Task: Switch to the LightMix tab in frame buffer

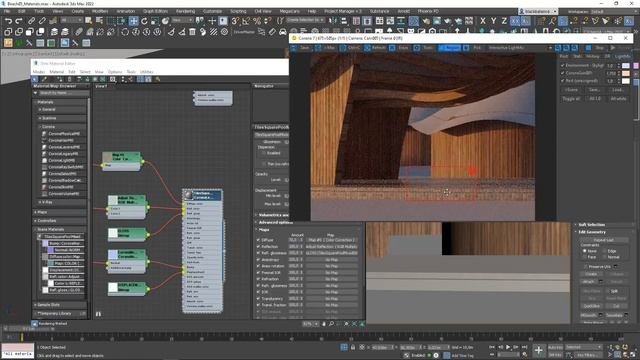Action: click(622, 56)
